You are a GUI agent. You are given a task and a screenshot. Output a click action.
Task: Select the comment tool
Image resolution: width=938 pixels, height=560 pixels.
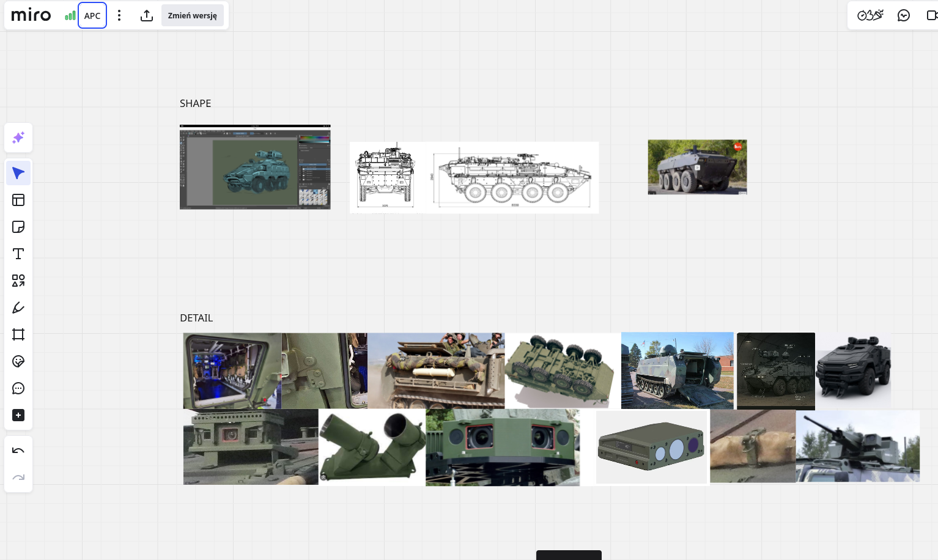tap(18, 388)
